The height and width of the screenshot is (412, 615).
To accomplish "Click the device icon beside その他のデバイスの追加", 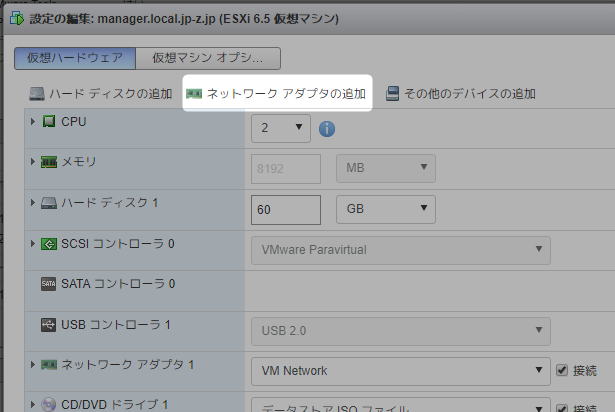I will click(x=392, y=94).
